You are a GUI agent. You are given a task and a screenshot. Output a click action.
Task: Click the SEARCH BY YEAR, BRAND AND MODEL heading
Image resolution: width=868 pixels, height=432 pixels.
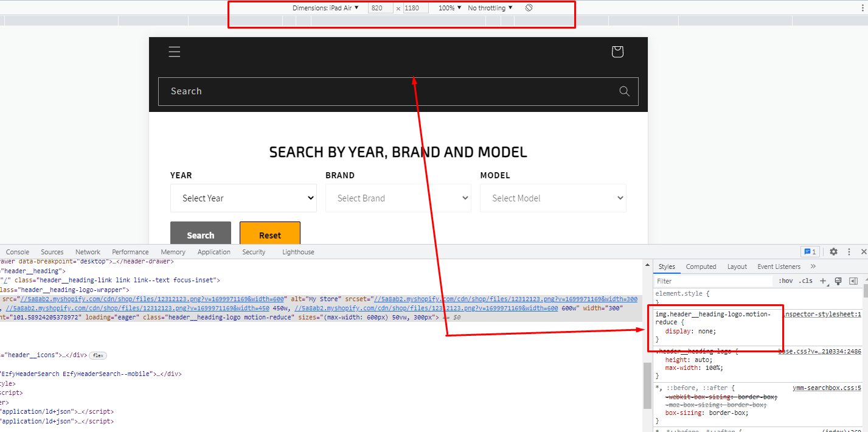coord(398,152)
